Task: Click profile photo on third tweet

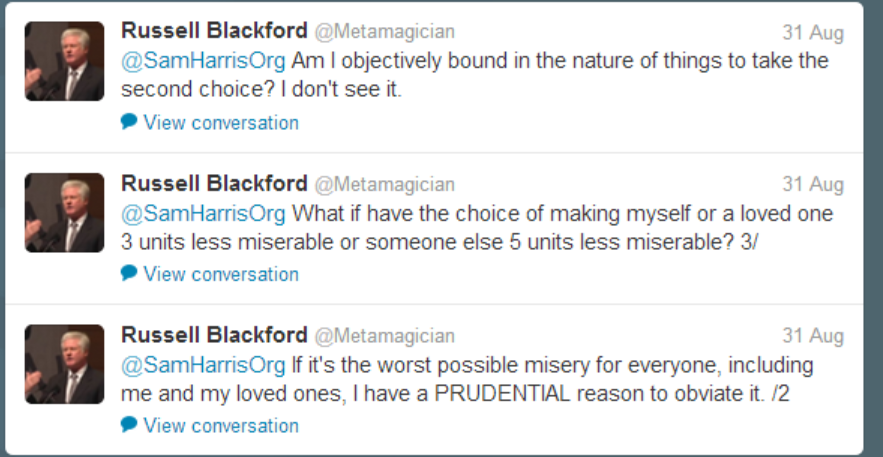Action: coord(65,364)
